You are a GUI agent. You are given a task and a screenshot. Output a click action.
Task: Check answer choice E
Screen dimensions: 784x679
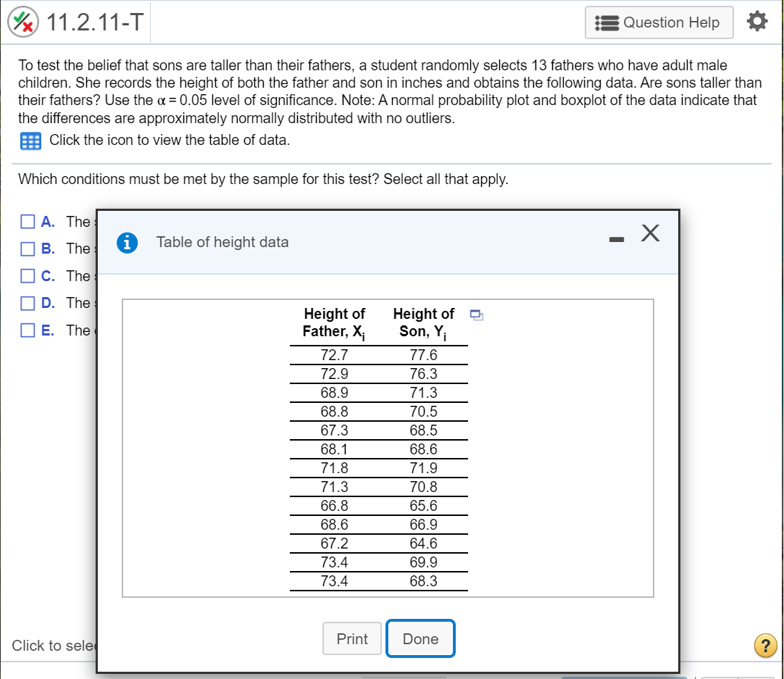point(28,330)
